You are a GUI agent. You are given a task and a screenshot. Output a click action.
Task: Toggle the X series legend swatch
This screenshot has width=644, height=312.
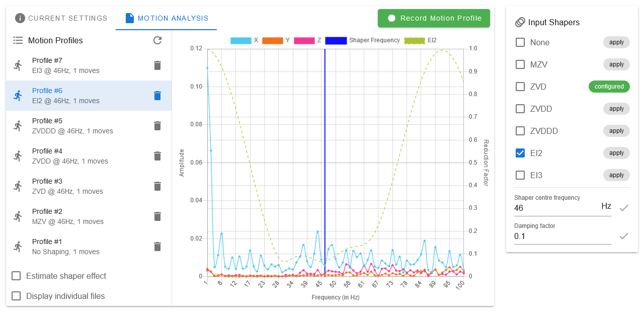pyautogui.click(x=241, y=40)
